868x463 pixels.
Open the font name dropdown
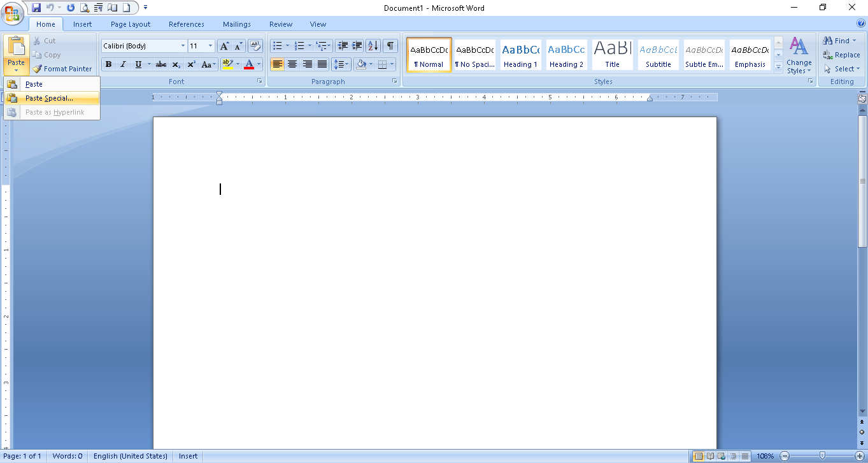[x=183, y=46]
